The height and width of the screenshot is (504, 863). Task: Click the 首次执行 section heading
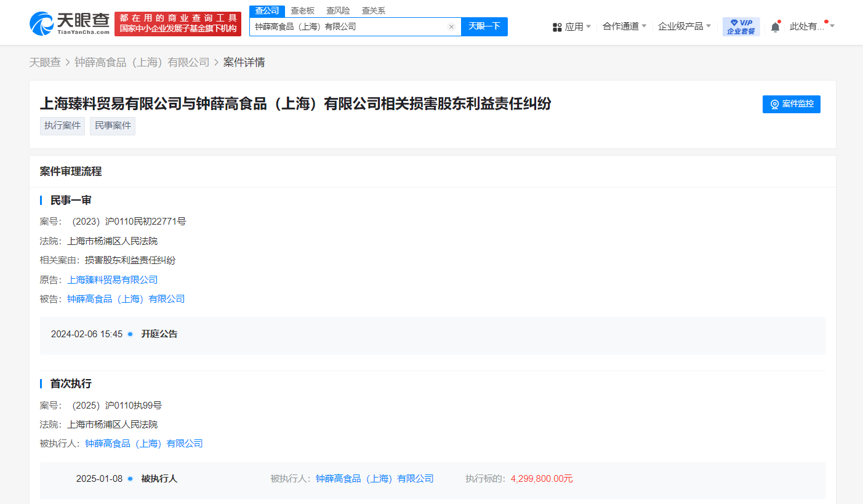71,384
